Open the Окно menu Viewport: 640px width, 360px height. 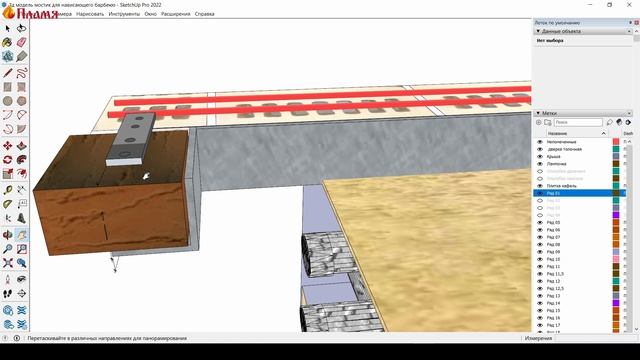click(151, 14)
